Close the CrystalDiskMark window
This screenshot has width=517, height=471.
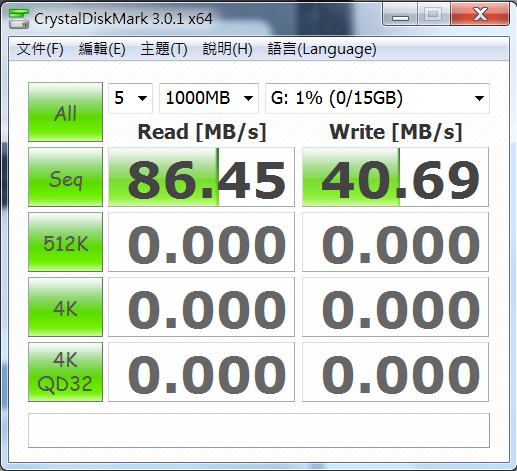pyautogui.click(x=480, y=14)
